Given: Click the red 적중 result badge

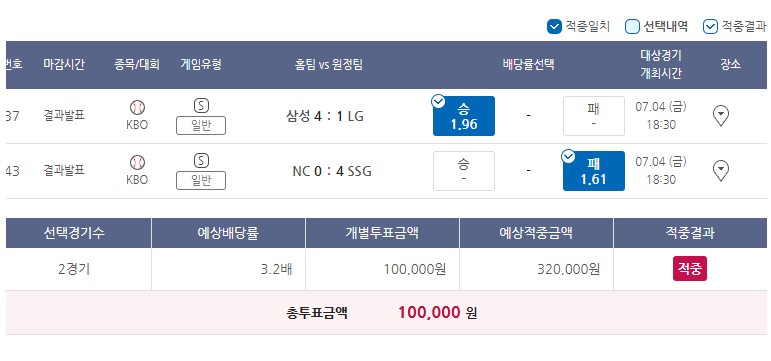Looking at the screenshot, I should 689,269.
